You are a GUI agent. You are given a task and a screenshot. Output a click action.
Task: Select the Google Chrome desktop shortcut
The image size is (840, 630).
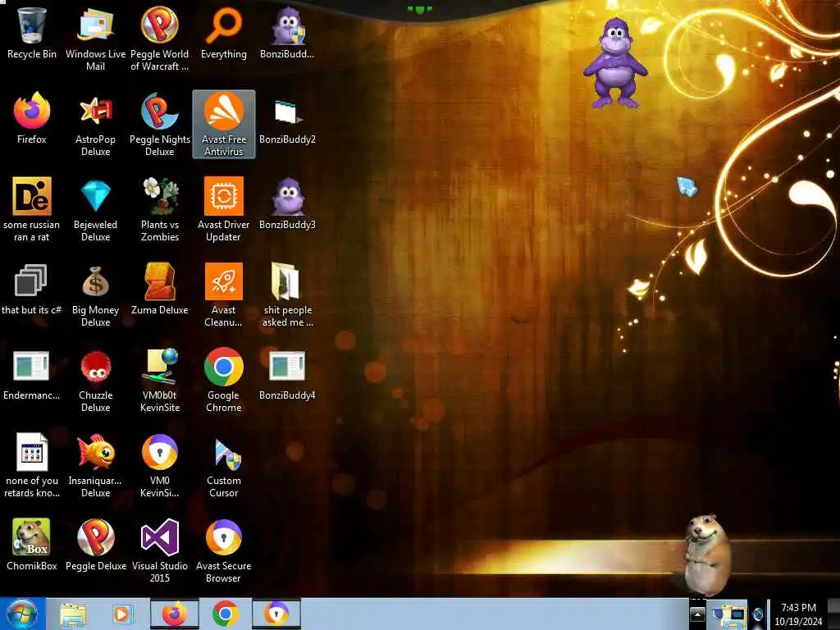pos(224,381)
